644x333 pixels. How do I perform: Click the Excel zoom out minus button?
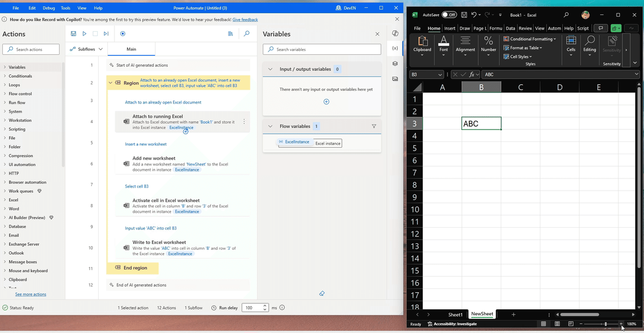click(x=581, y=324)
